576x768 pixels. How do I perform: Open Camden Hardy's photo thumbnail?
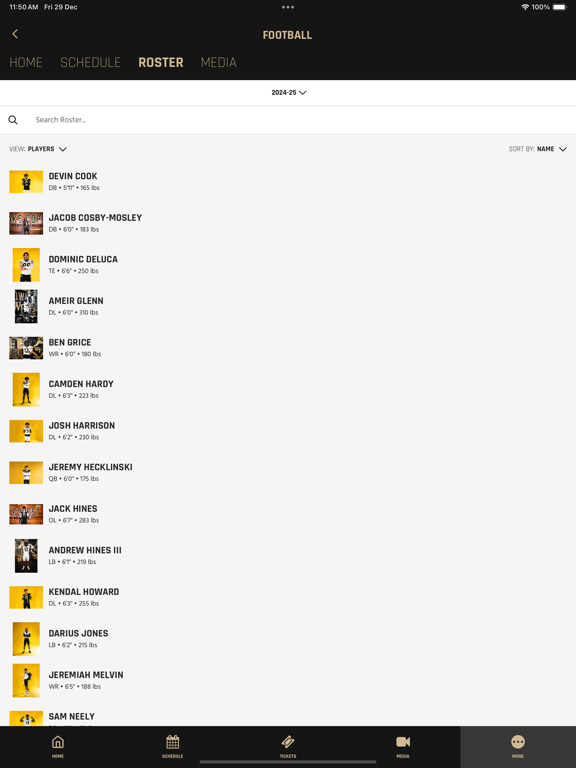click(26, 390)
